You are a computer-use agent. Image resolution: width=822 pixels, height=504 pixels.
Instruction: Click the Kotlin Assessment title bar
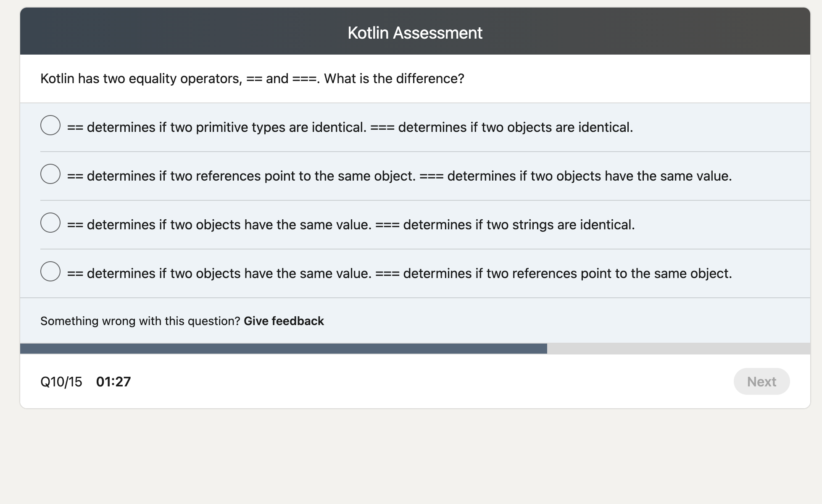click(414, 31)
